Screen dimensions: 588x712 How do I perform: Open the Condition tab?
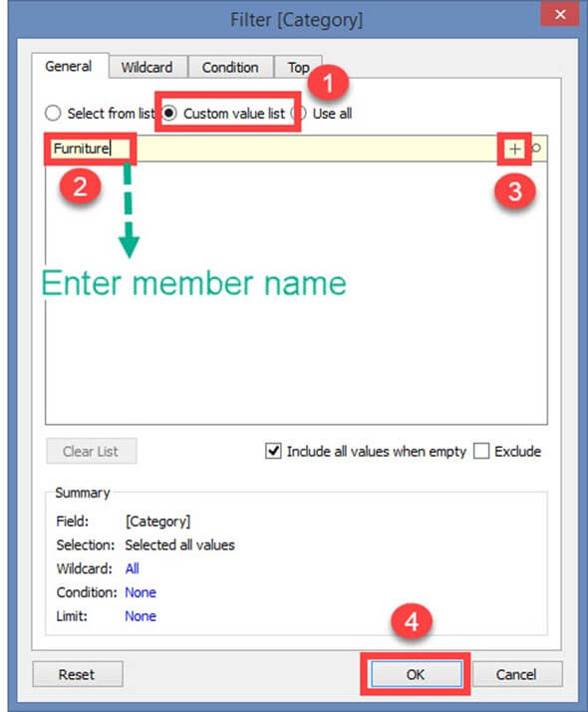click(x=230, y=67)
